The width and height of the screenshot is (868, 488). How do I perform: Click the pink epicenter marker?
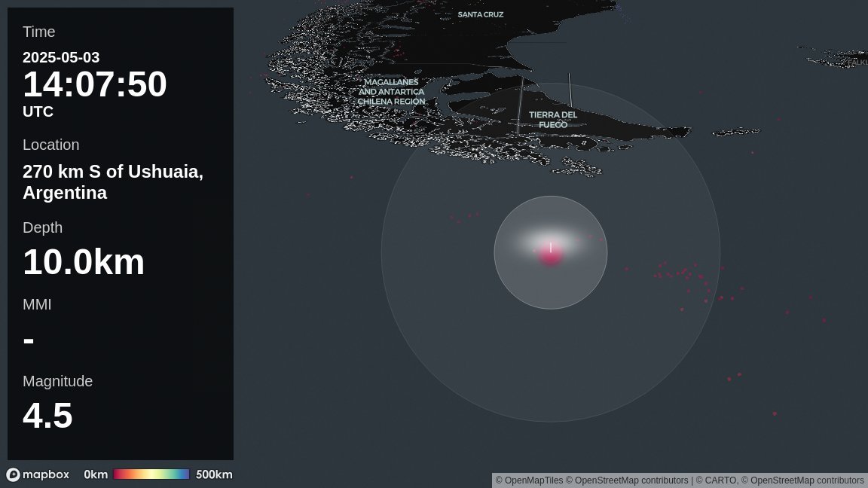550,255
